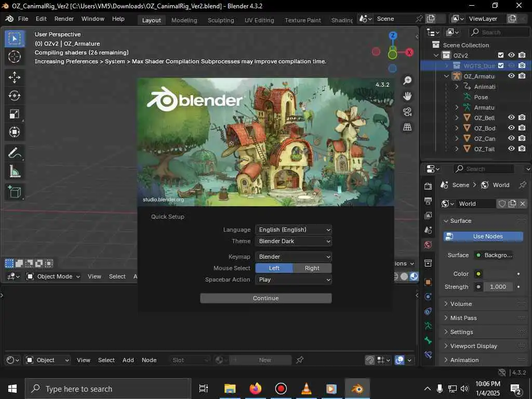This screenshot has height=399, width=532.
Task: Open the Bone properties tab
Action: (428, 340)
